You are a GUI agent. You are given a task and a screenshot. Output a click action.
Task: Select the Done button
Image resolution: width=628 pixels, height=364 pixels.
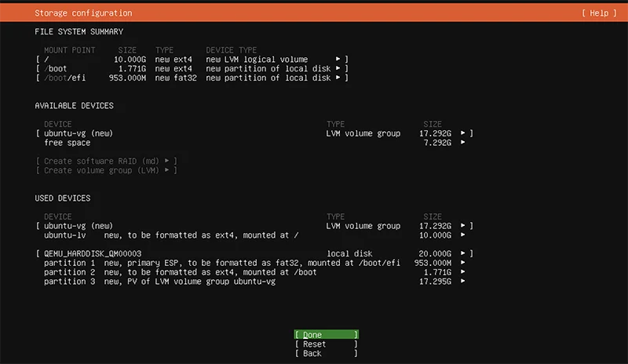pos(326,334)
